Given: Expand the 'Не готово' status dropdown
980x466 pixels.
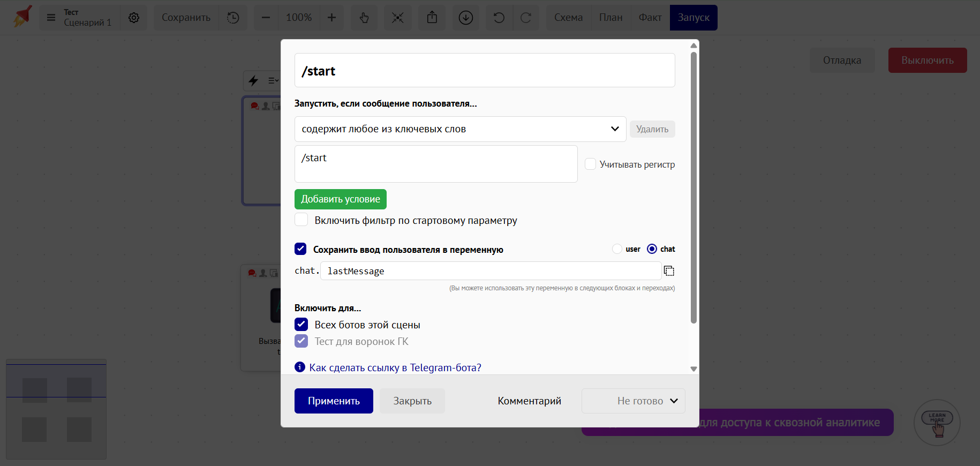Looking at the screenshot, I should [633, 401].
